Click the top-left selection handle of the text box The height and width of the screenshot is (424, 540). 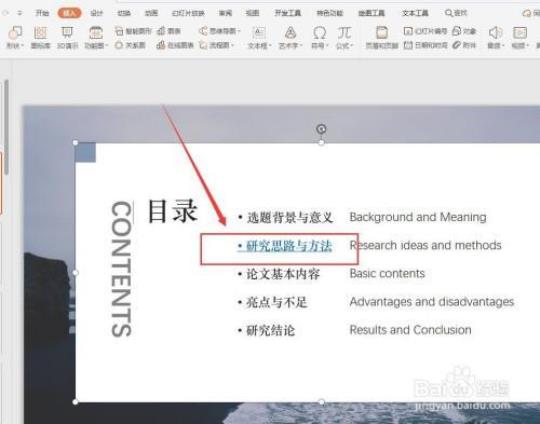(x=75, y=143)
